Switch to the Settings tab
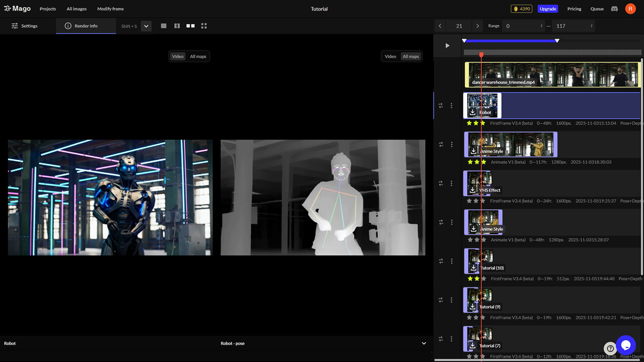The height and width of the screenshot is (362, 644). click(25, 26)
